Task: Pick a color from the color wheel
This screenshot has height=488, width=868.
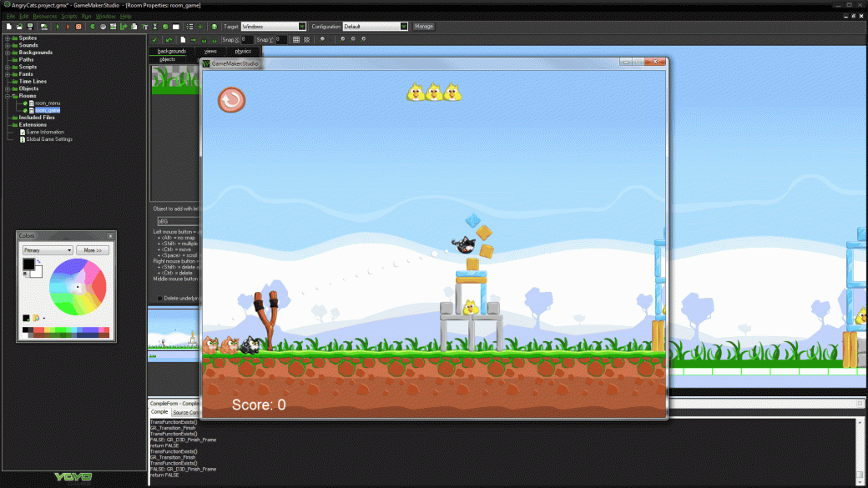Action: [x=78, y=287]
